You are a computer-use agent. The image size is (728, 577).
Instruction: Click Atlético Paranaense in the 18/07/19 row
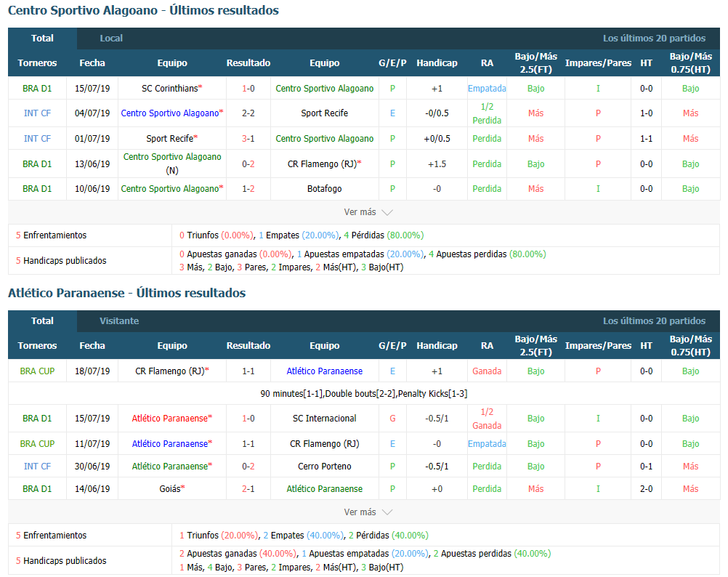point(324,371)
